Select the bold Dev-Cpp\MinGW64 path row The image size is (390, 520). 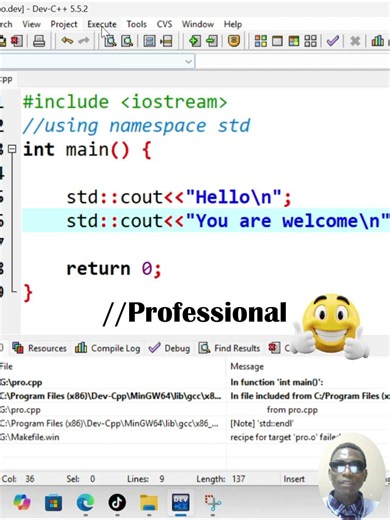tap(110, 396)
